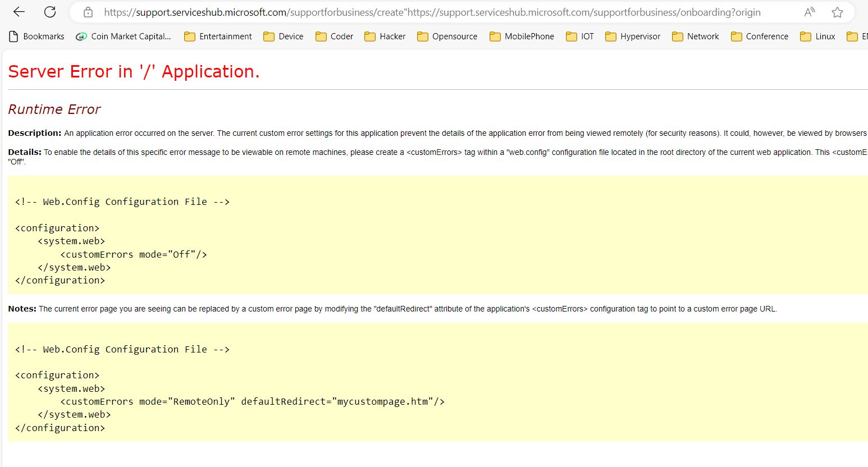Open the Read aloud icon in address bar
The width and height of the screenshot is (868, 467).
[809, 12]
